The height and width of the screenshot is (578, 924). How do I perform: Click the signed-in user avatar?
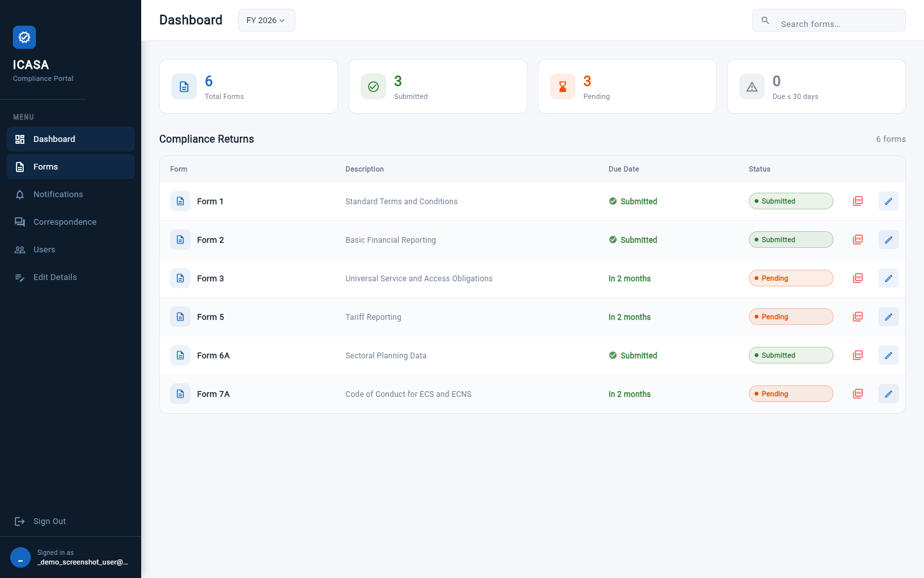coord(21,557)
